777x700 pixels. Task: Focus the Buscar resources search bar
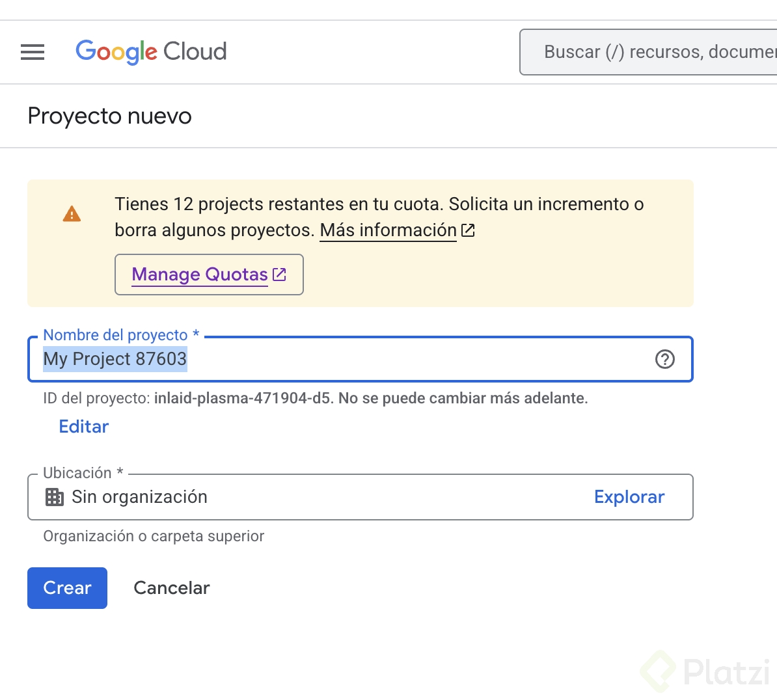651,52
